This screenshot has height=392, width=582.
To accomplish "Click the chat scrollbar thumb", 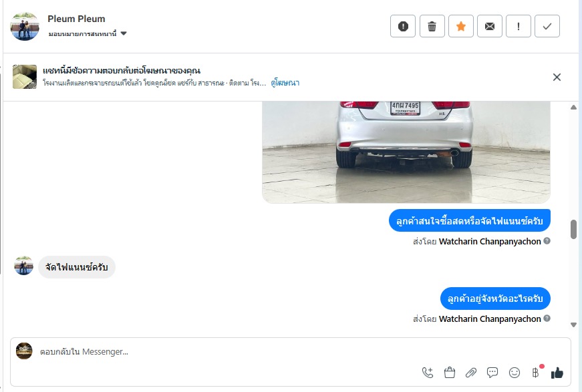I will (x=573, y=229).
